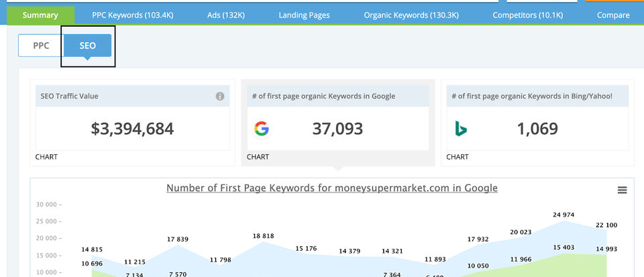Select the SEO toggle button
Viewport: 644px width, 277px height.
[x=87, y=46]
